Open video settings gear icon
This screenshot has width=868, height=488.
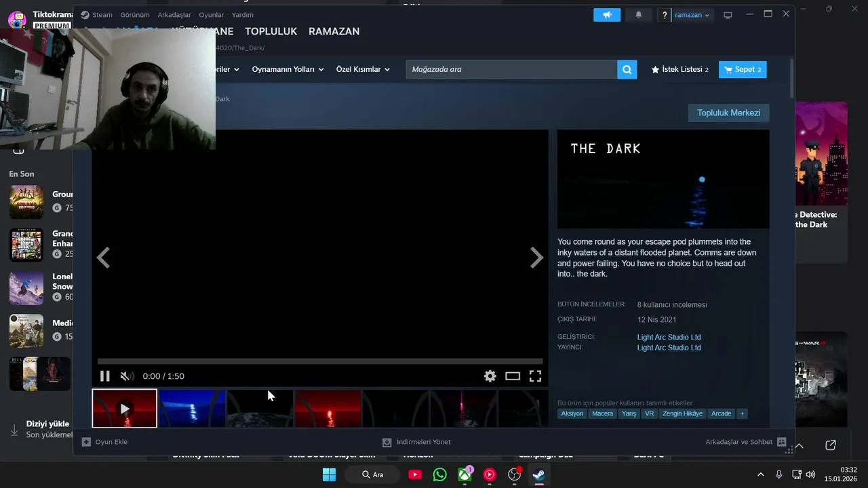[490, 376]
